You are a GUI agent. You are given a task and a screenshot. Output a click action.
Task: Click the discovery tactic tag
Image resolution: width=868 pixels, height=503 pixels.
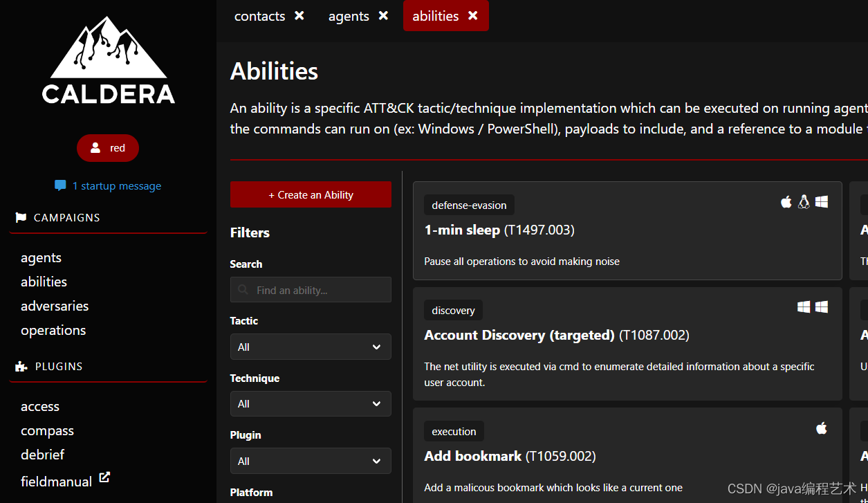click(x=453, y=310)
